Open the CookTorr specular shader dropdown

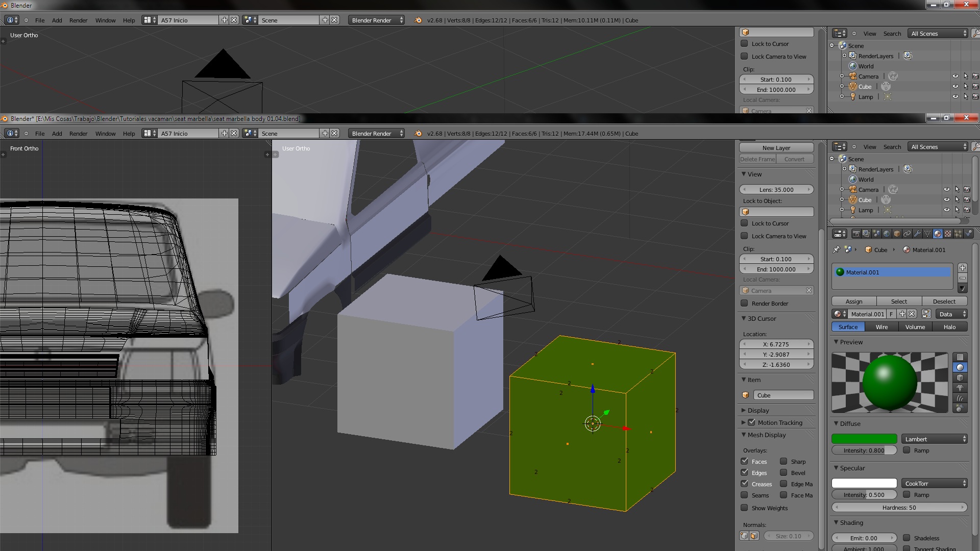(x=934, y=483)
